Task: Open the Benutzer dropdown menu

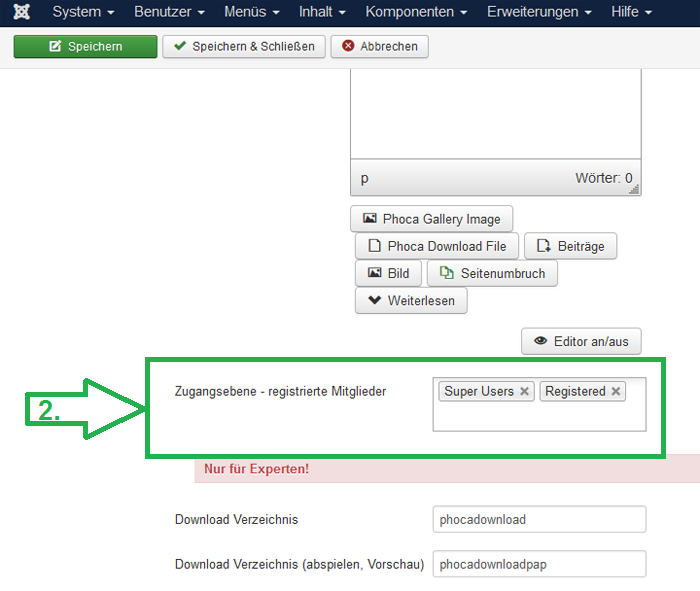Action: pyautogui.click(x=169, y=12)
